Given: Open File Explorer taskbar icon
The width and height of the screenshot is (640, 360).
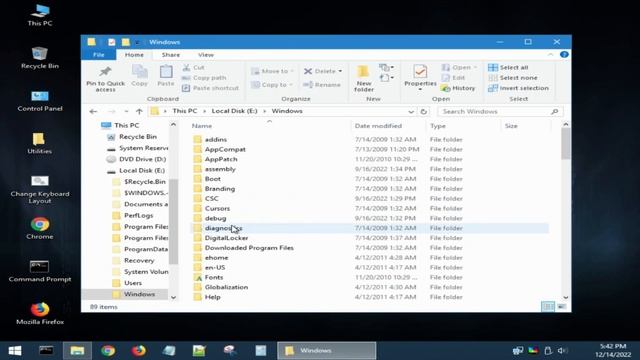Looking at the screenshot, I should (77, 350).
